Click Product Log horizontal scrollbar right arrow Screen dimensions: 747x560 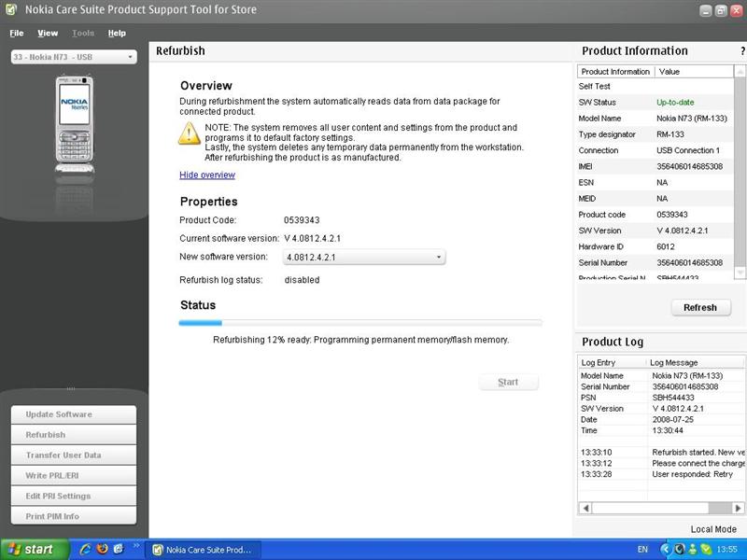(738, 508)
